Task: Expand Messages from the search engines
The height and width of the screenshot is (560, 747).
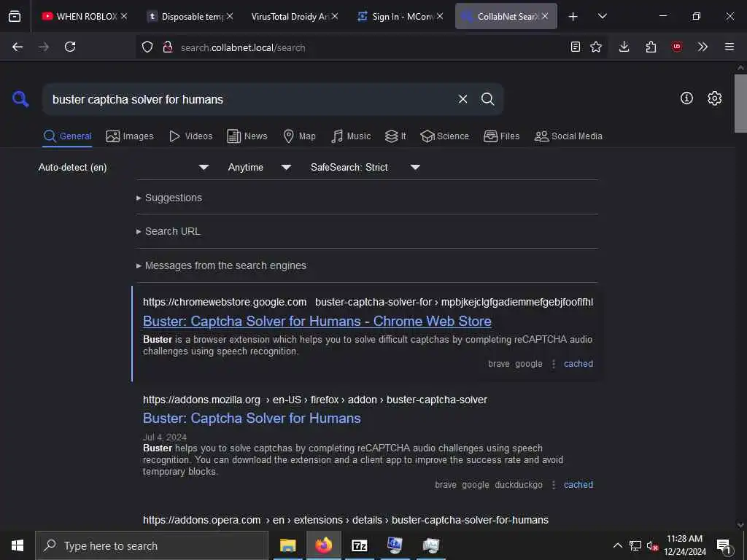Action: coord(221,265)
